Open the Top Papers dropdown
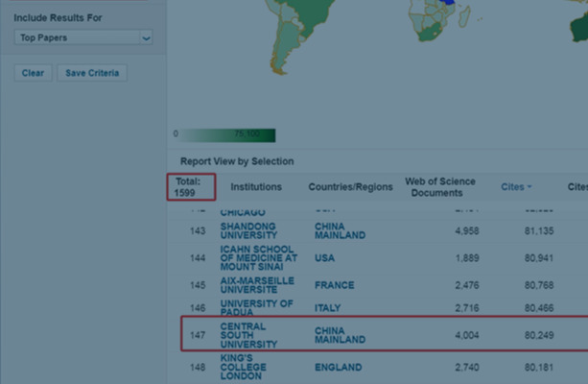This screenshot has height=384, width=588. pyautogui.click(x=83, y=37)
